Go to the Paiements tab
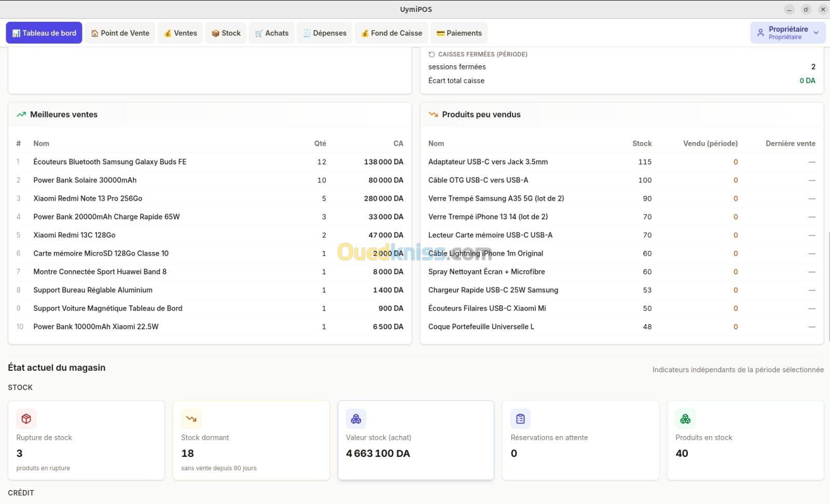 point(459,33)
